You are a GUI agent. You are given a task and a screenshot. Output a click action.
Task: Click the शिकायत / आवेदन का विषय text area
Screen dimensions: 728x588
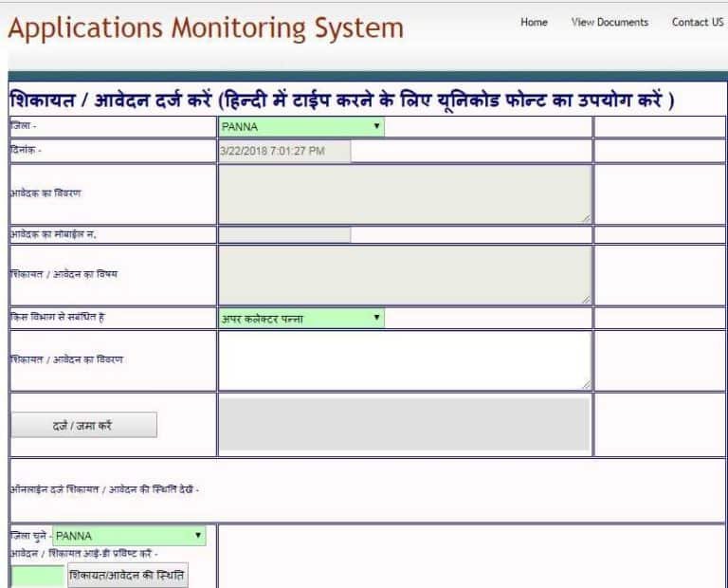405,275
